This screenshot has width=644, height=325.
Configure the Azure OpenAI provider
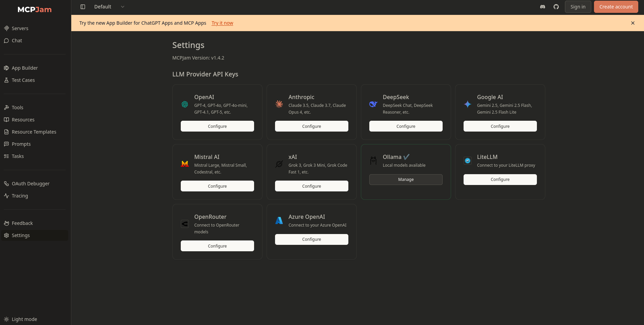click(x=312, y=239)
